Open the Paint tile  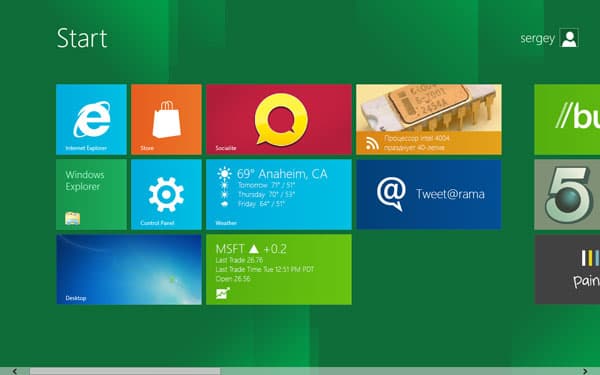(567, 269)
